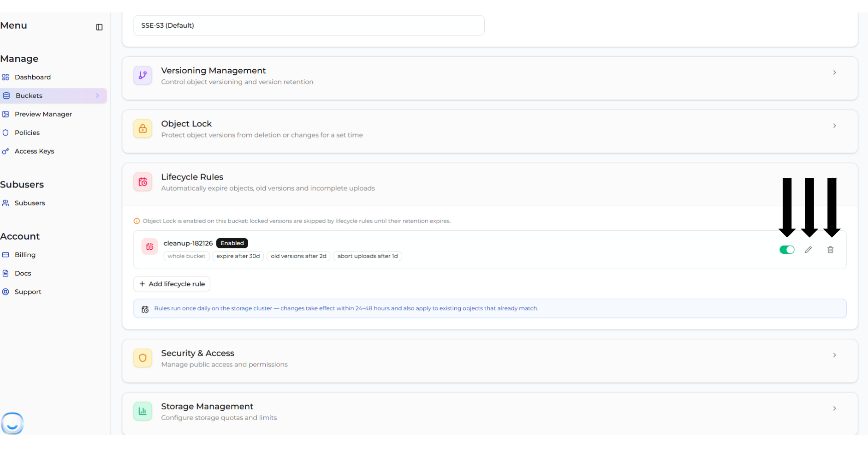868x450 pixels.
Task: Click the Enabled status badge
Action: point(232,243)
